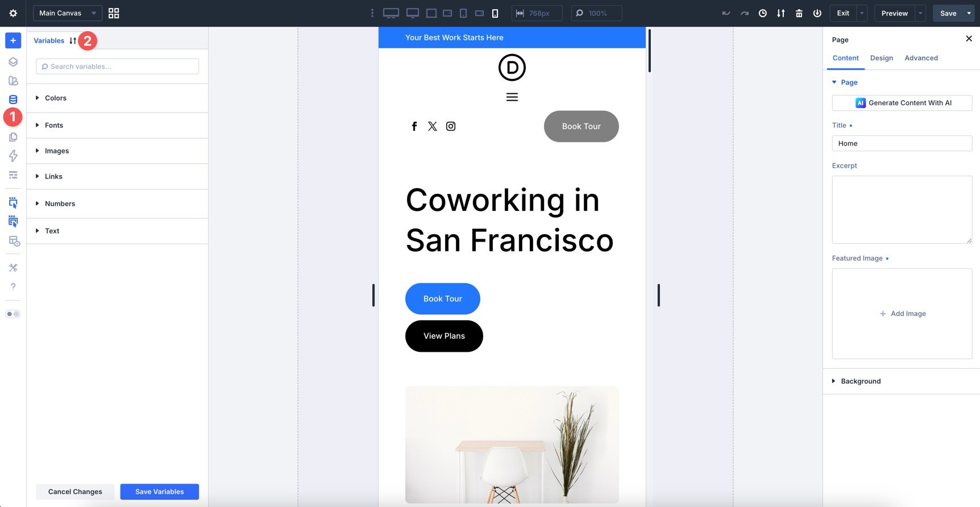Viewport: 980px width, 507px height.
Task: Click Save Variables button
Action: click(x=160, y=492)
